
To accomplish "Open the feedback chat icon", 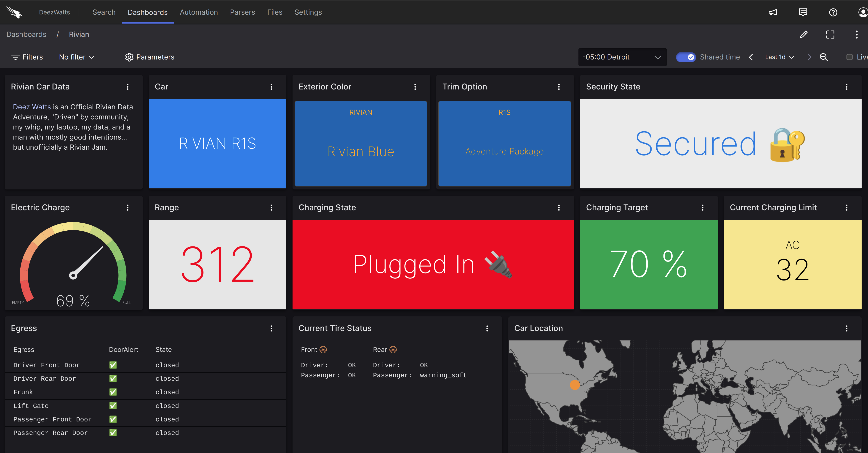I will click(x=803, y=13).
